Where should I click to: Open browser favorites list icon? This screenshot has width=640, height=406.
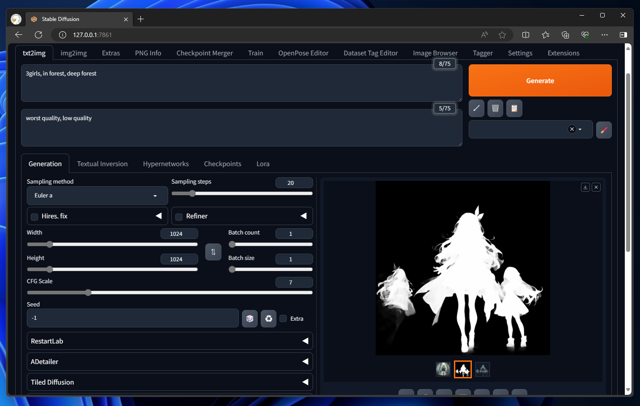point(545,35)
